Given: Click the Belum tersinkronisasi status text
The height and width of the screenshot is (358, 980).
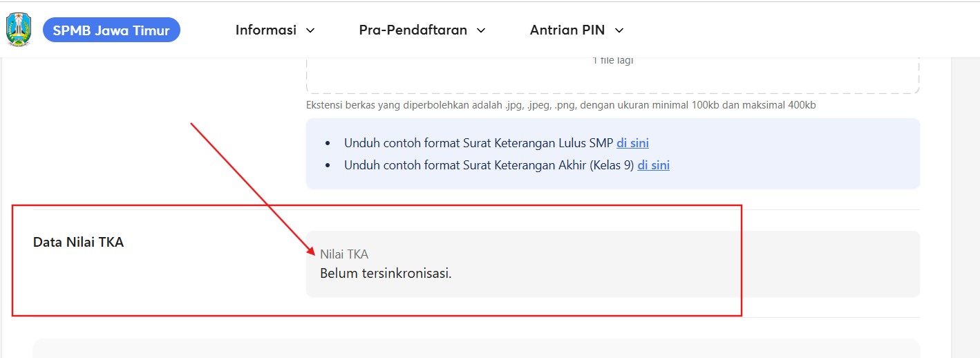Looking at the screenshot, I should click(386, 273).
